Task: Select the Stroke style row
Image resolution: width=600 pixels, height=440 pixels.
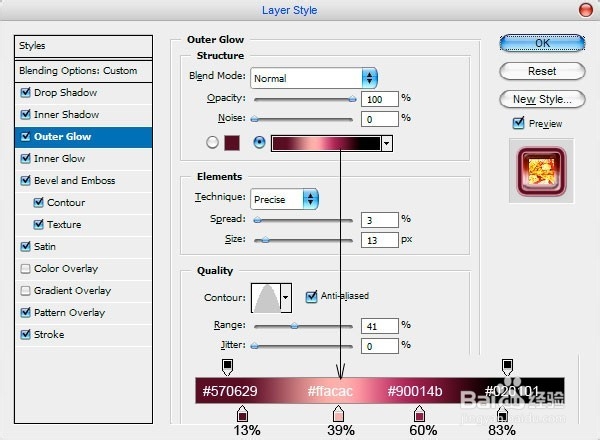Action: [x=83, y=334]
